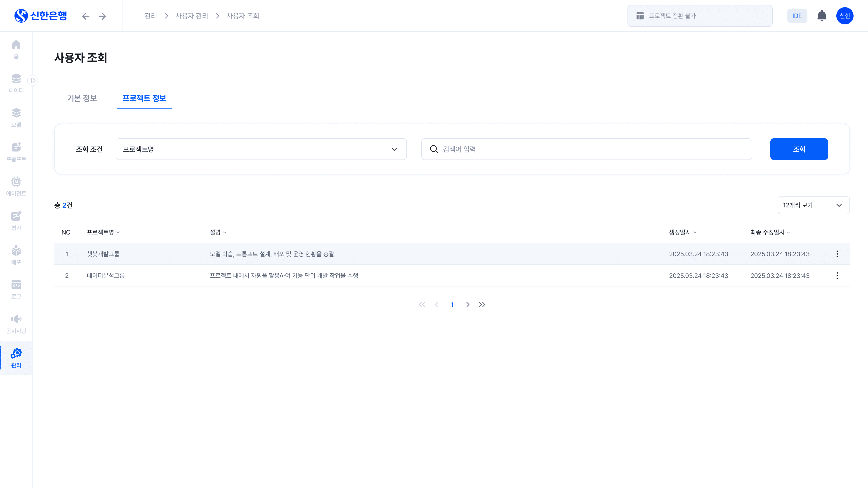Image resolution: width=868 pixels, height=488 pixels.
Task: Open the 배포 (deploy) sidebar icon
Action: coord(16,255)
